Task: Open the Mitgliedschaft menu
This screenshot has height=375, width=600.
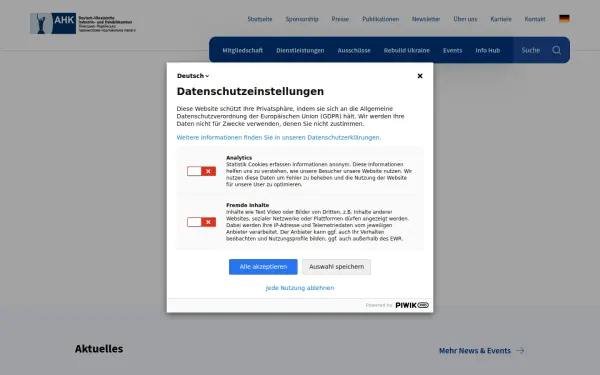Action: pyautogui.click(x=243, y=50)
